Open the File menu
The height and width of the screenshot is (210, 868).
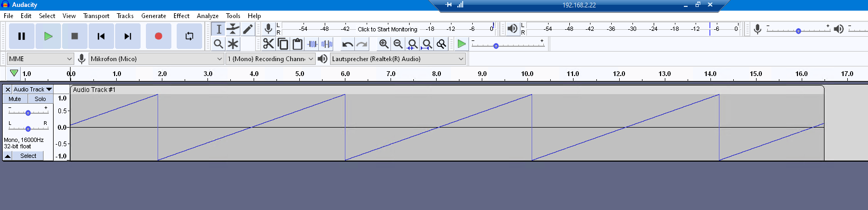tap(8, 16)
